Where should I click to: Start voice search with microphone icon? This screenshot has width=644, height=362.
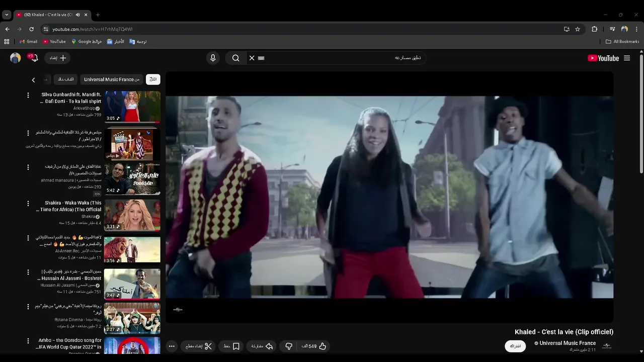(213, 58)
